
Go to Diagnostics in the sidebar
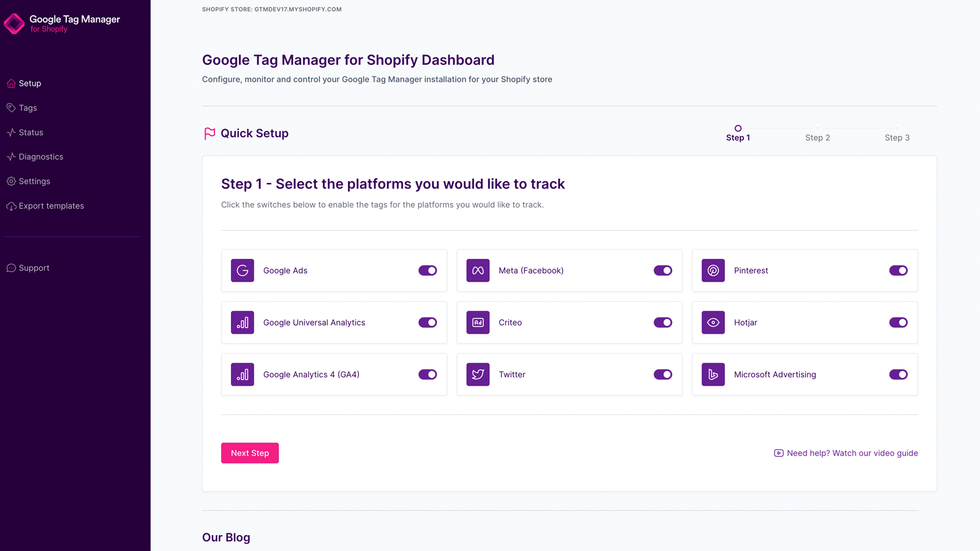click(x=40, y=157)
